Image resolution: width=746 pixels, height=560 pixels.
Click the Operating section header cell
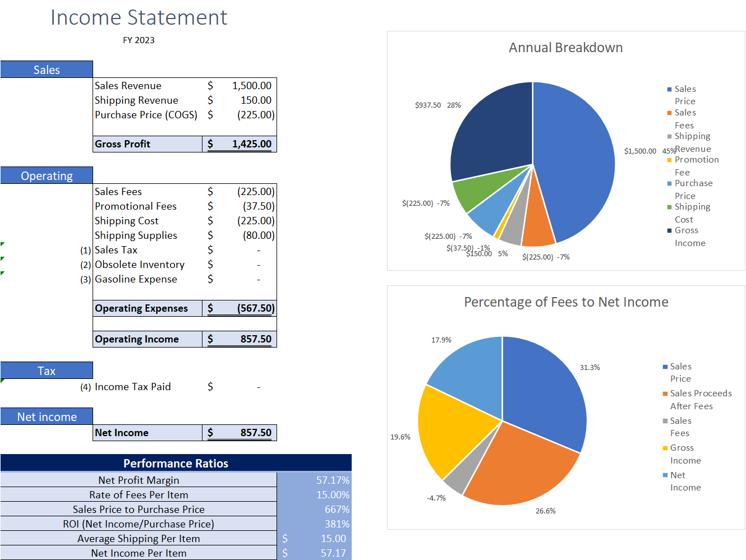click(47, 175)
